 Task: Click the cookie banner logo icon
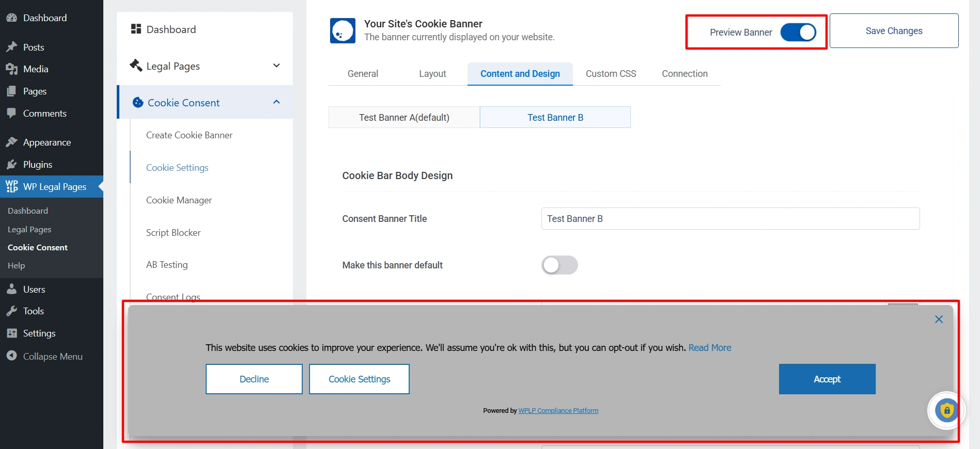(343, 31)
